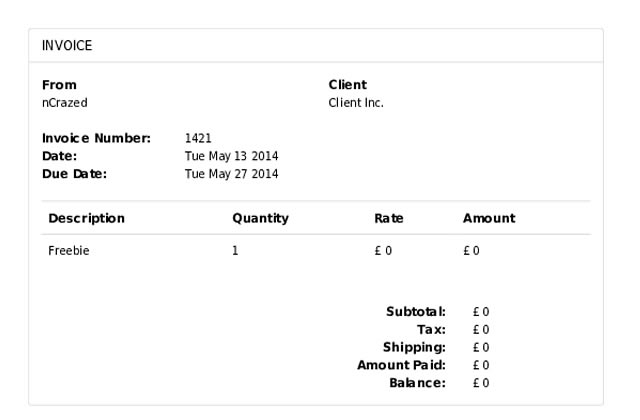Select invoice number value 1421

pyautogui.click(x=198, y=138)
